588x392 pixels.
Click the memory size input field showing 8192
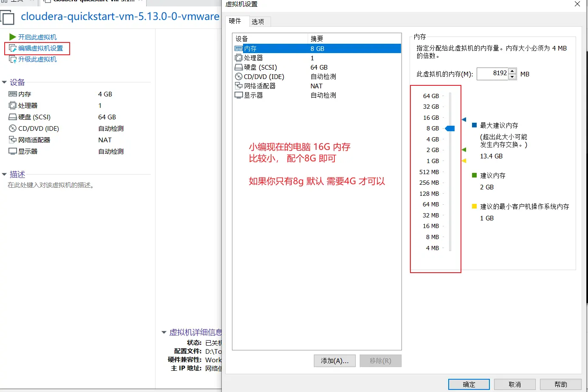click(492, 74)
